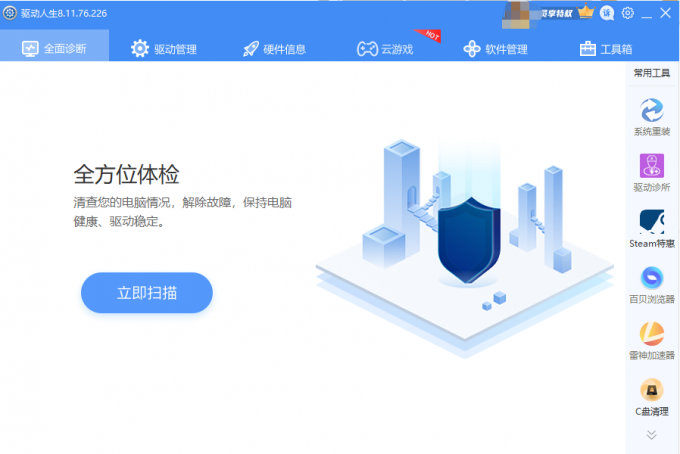Click the version text 驱动人生8.11.76.226
Screen dimensions: 680x454
pyautogui.click(x=64, y=13)
